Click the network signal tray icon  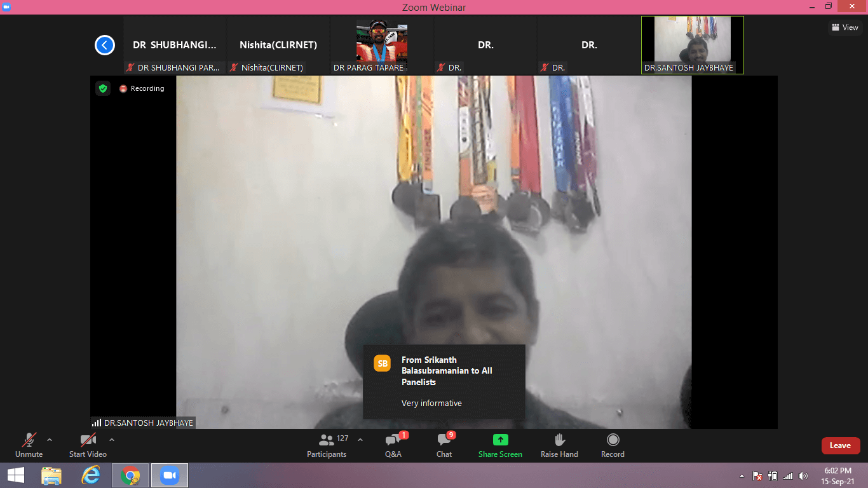pos(788,476)
